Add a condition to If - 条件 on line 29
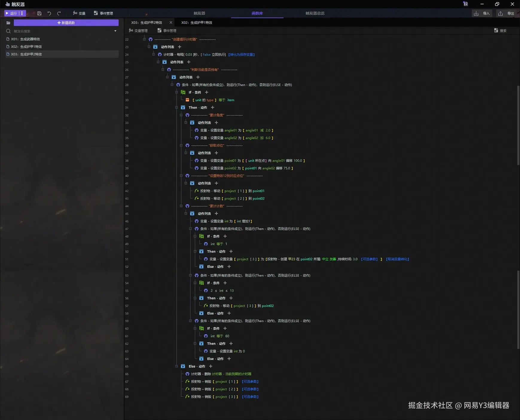 coord(207,92)
